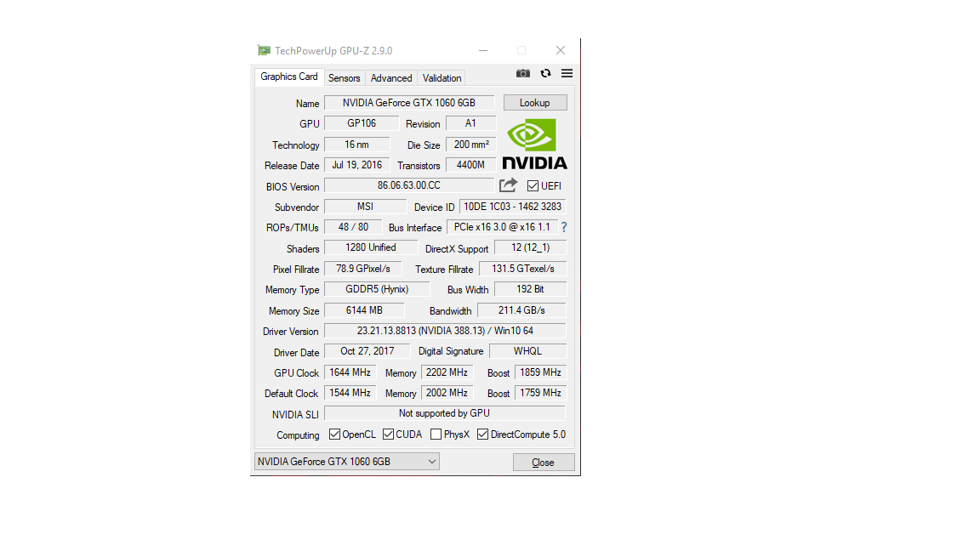Click the Driver Date field Oct 27, 2017
Viewport: 980px width, 551px height.
(367, 351)
